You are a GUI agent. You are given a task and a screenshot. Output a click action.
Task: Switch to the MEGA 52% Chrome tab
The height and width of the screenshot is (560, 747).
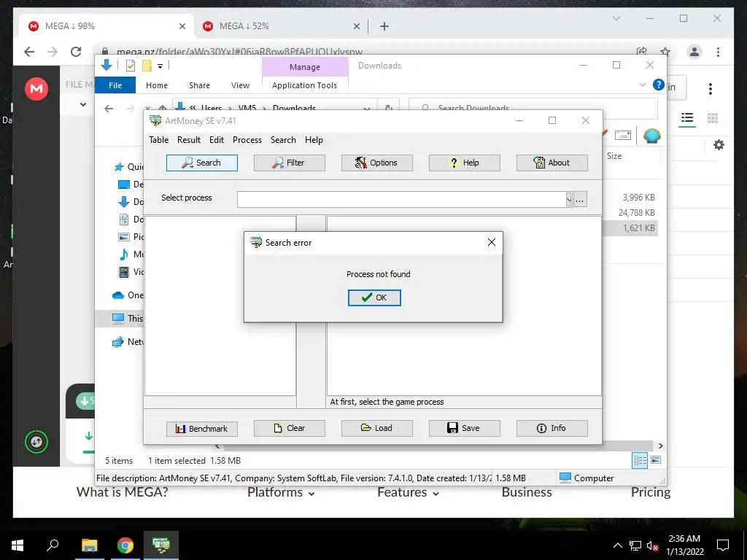point(281,26)
